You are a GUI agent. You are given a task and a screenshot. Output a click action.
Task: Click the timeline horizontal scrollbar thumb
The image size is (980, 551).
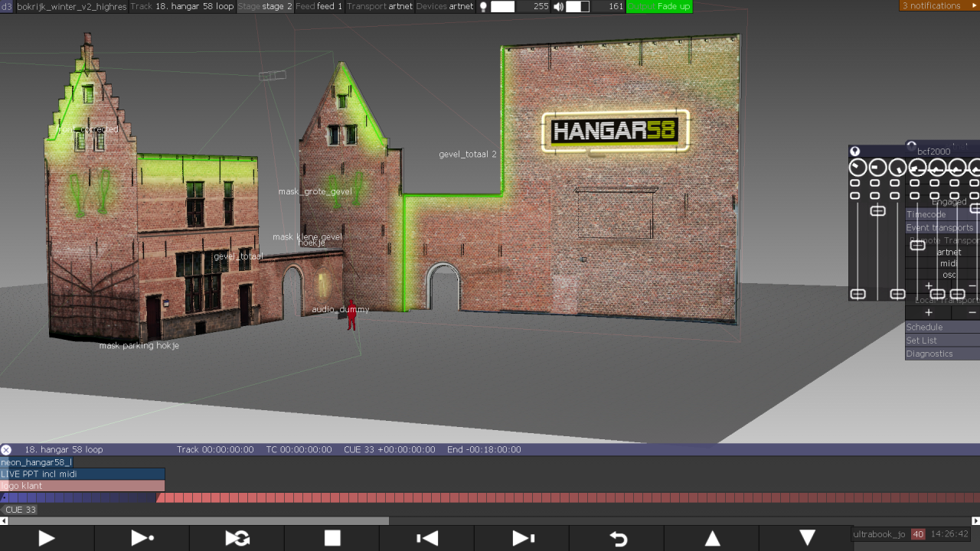point(198,521)
